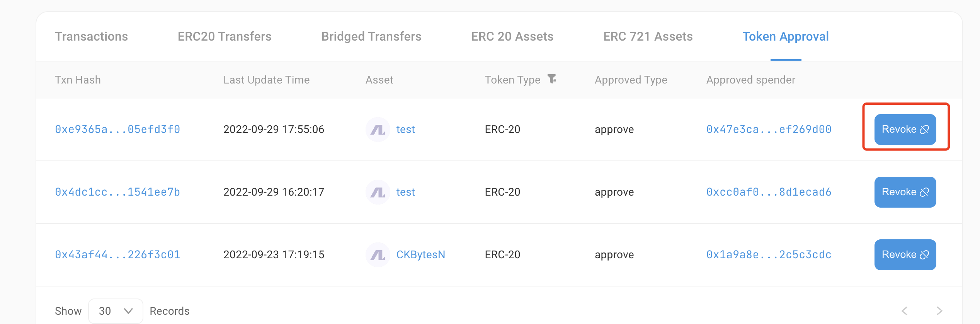This screenshot has width=980, height=324.
Task: Click the test asset icon in second row
Action: (377, 192)
